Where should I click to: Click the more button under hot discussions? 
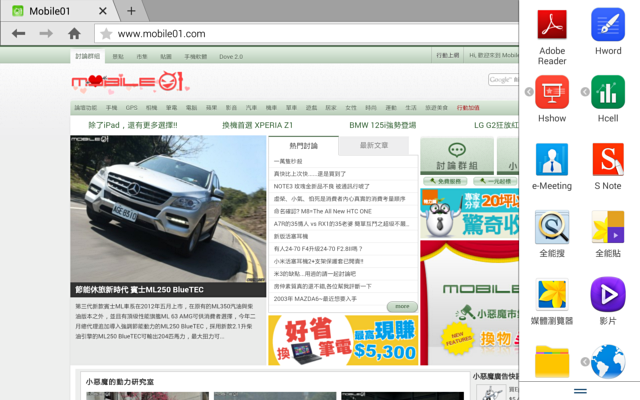click(x=402, y=306)
